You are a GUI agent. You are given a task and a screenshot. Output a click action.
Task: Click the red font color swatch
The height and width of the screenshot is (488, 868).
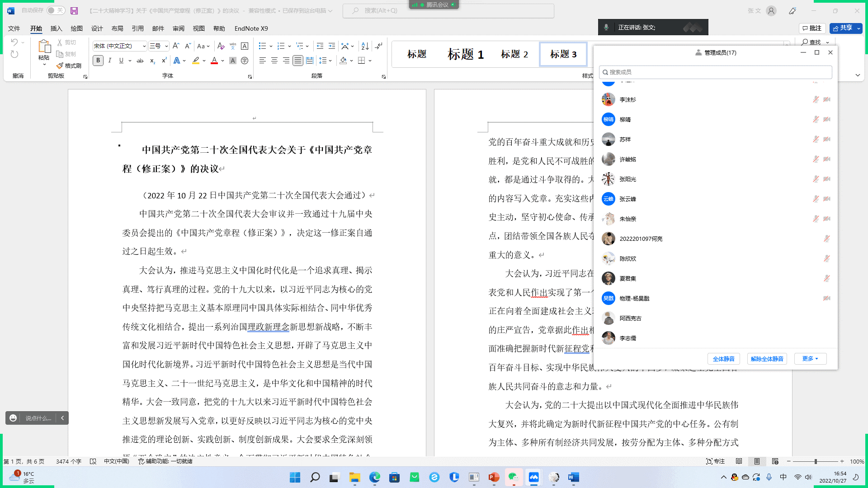click(214, 61)
